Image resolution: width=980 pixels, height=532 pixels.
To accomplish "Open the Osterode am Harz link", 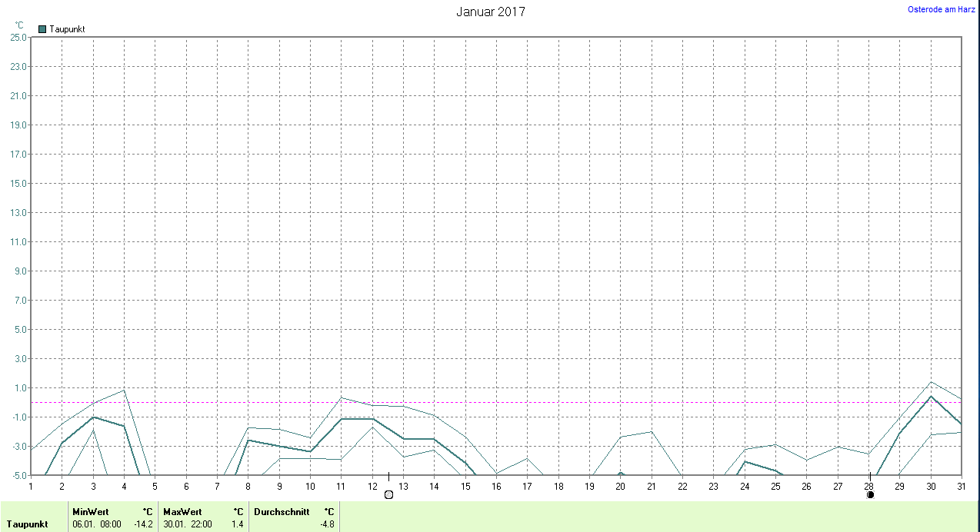I will pos(942,9).
